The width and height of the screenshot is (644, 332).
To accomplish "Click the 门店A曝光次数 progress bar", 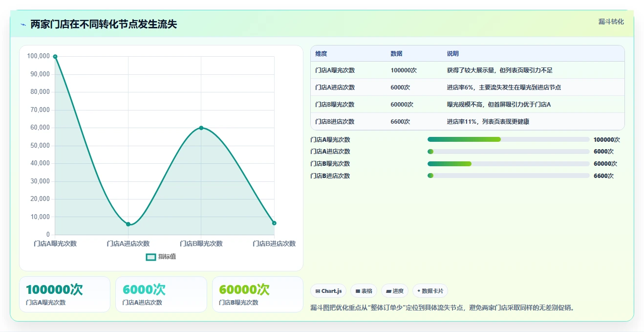I will tap(508, 139).
